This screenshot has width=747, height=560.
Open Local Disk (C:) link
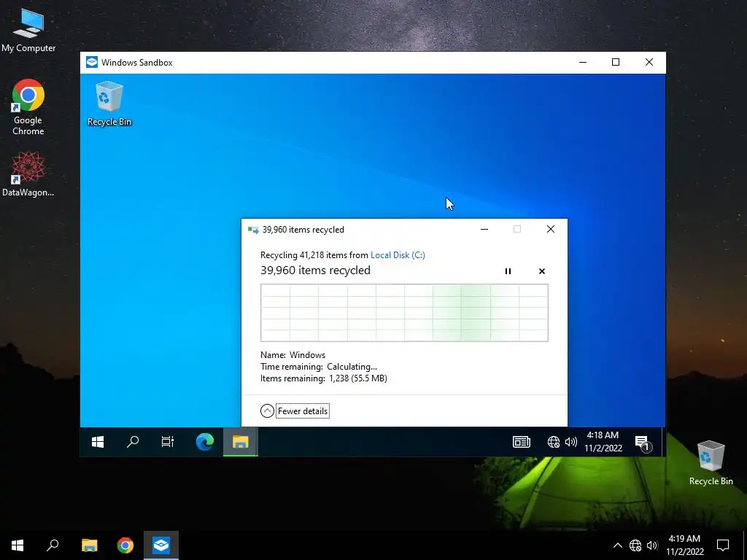pos(398,254)
